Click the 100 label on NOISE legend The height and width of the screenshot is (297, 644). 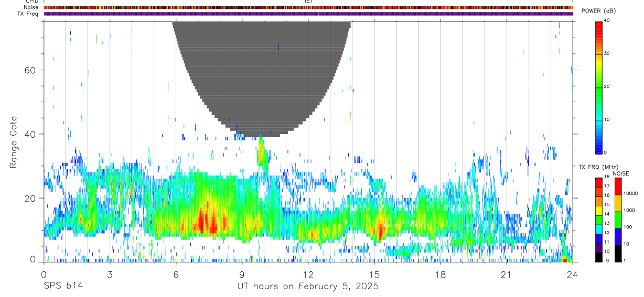(627, 227)
